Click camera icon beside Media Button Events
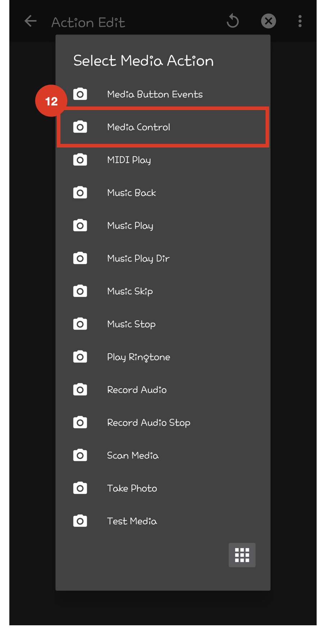Screen dimensions: 326x644 pos(80,94)
